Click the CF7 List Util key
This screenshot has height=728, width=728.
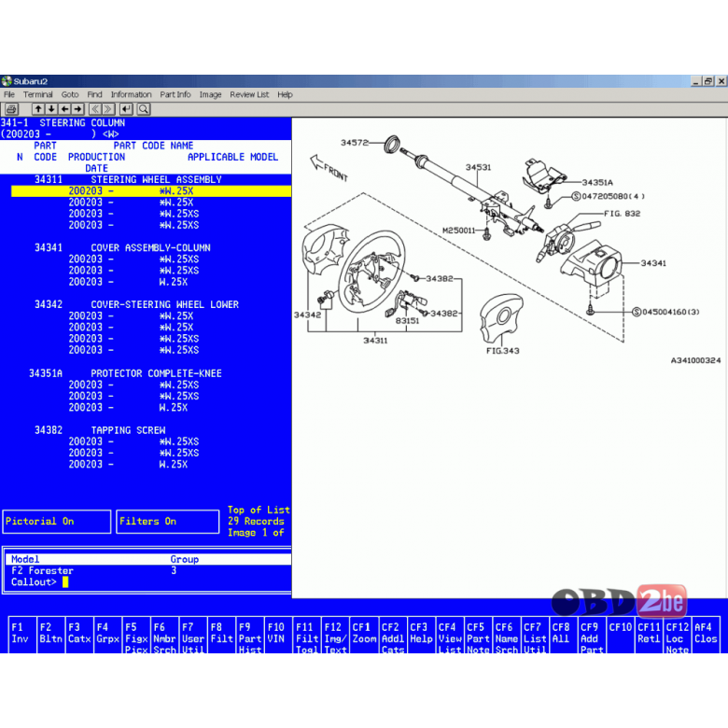pyautogui.click(x=535, y=635)
